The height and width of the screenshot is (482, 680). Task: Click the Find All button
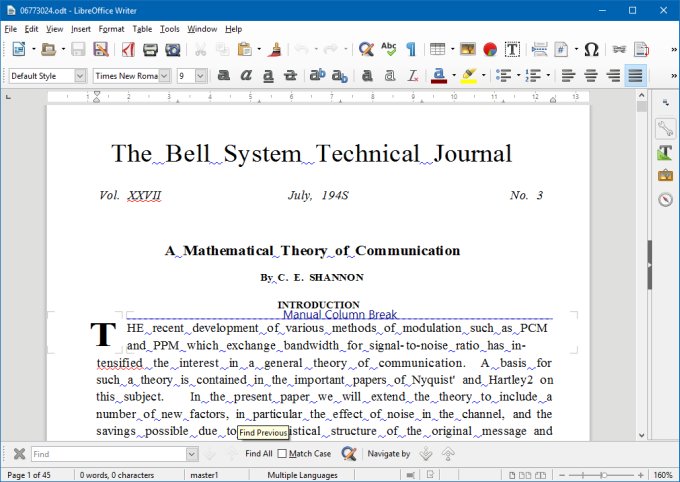click(x=259, y=454)
